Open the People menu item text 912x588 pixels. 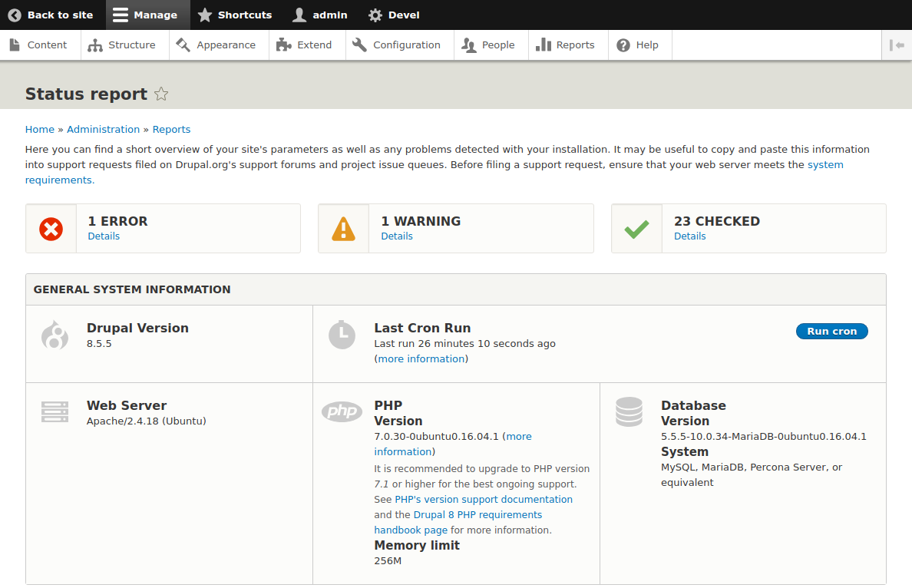point(498,45)
